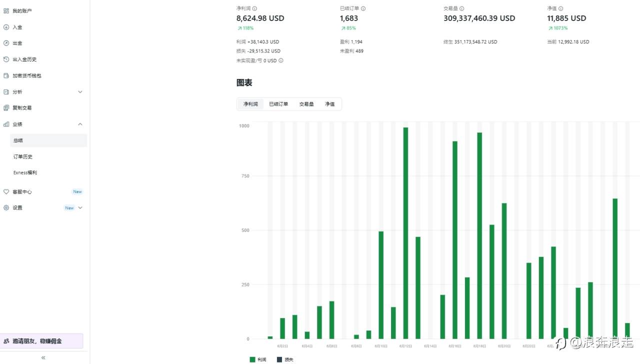Click the 加密货币钱包 wallet icon

pos(6,75)
